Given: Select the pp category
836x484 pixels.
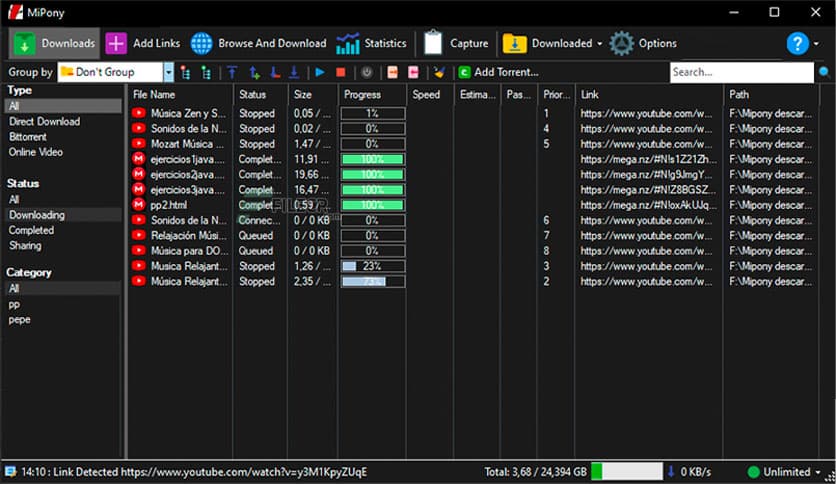Looking at the screenshot, I should (x=14, y=305).
